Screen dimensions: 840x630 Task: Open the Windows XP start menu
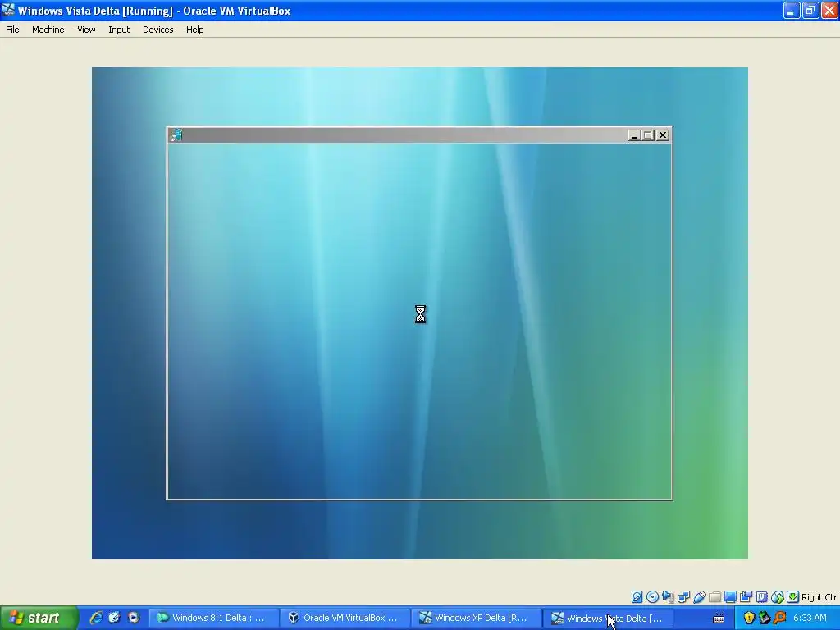point(39,618)
